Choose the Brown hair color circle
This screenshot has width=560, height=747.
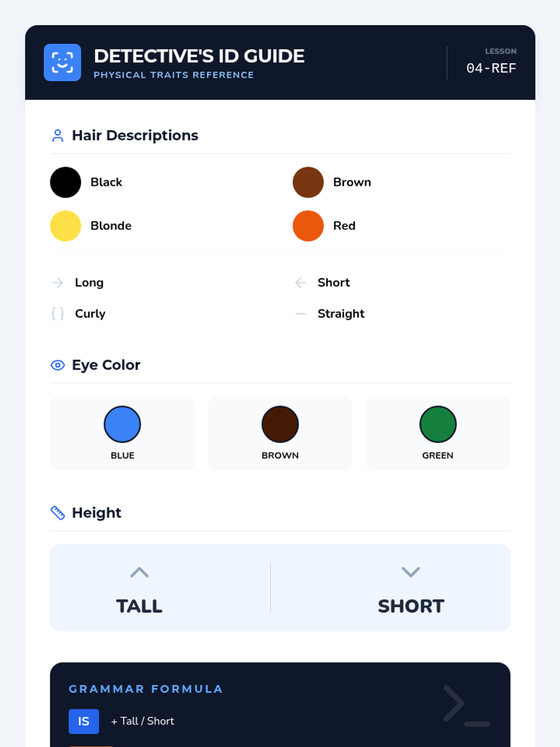308,182
